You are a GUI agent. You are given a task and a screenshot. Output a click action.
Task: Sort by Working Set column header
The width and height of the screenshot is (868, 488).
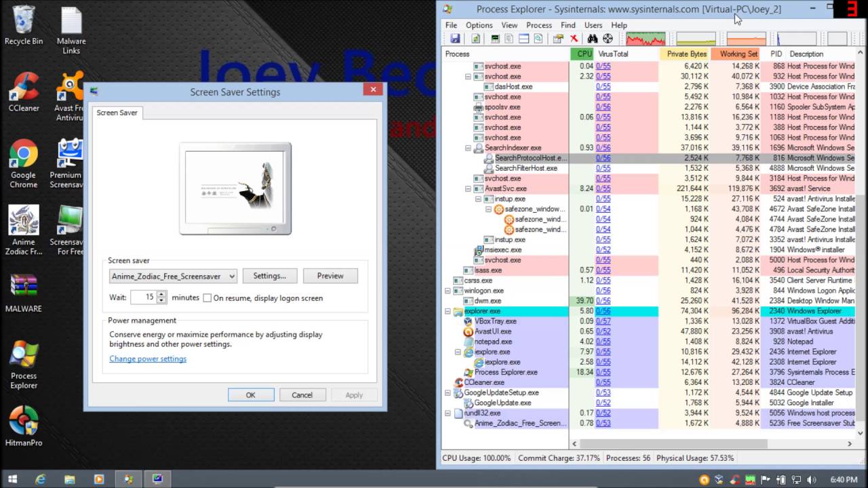(736, 54)
